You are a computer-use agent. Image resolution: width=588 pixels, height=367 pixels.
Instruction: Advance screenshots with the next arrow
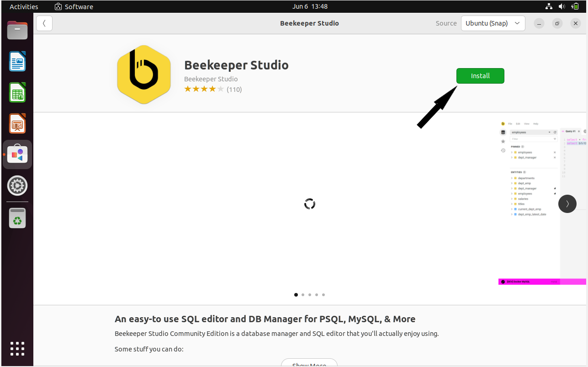(567, 204)
